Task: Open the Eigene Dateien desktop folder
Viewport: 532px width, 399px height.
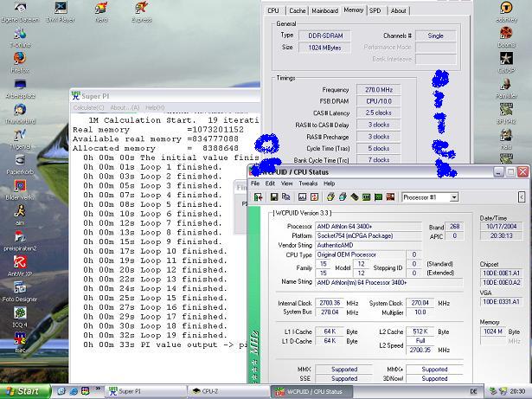Action: tap(21, 12)
